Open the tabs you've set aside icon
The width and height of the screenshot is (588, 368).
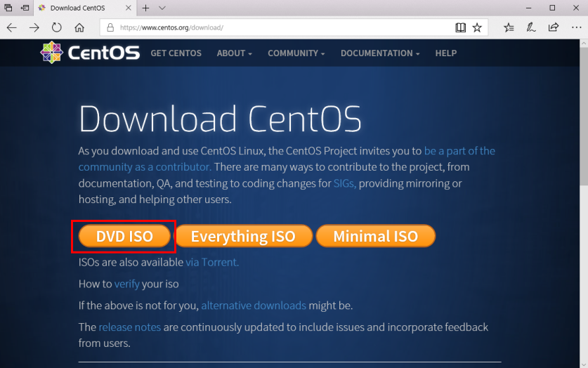(8, 8)
